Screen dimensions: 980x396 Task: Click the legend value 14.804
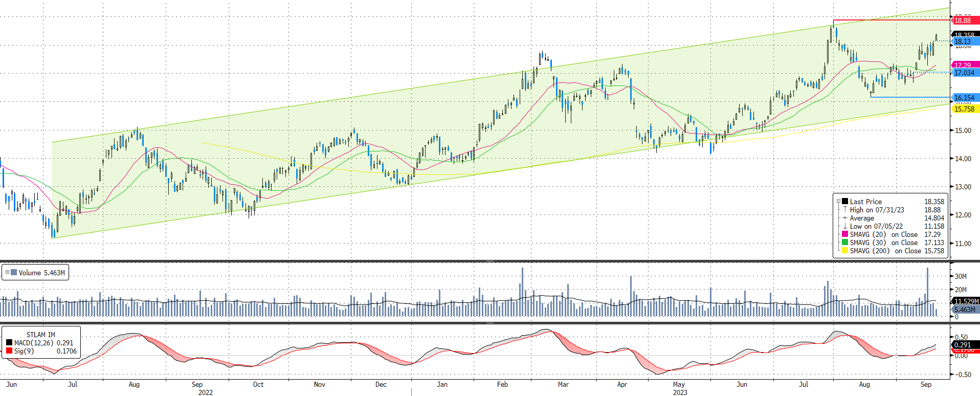pos(934,218)
